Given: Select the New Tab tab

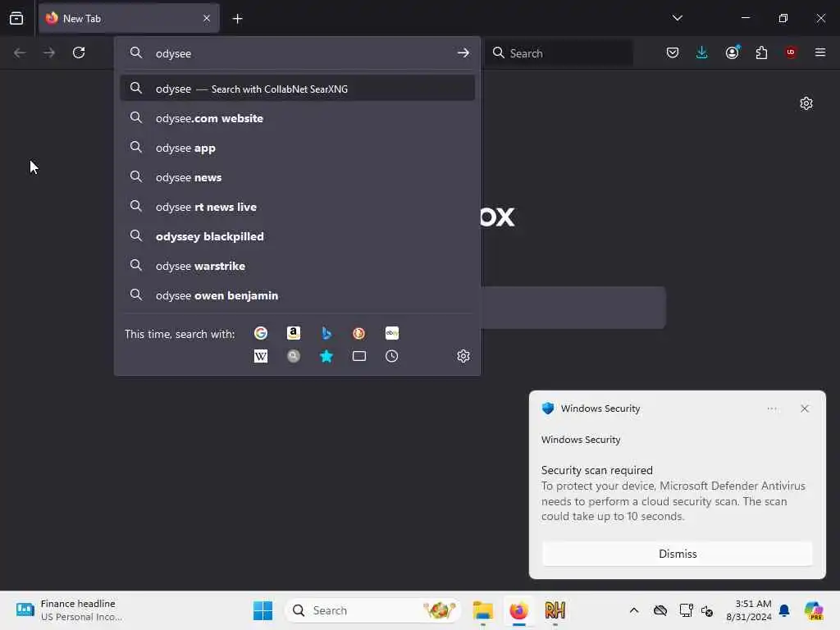Looking at the screenshot, I should click(x=129, y=18).
